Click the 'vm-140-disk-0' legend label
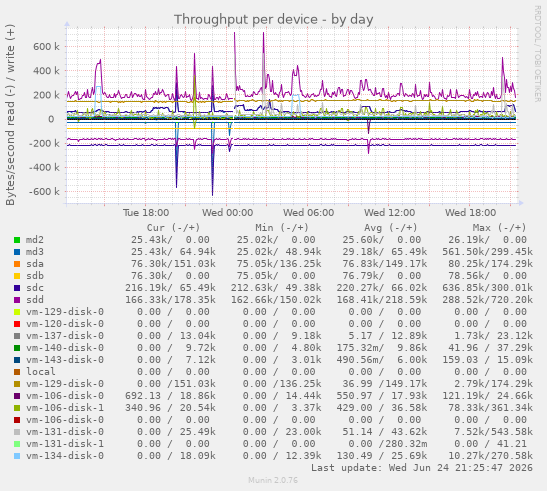 (x=65, y=348)
